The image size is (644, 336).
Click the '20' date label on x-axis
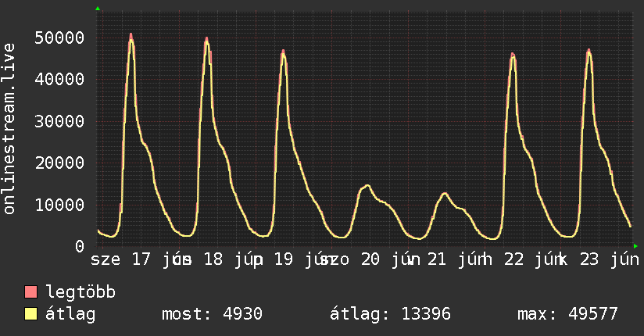click(370, 259)
